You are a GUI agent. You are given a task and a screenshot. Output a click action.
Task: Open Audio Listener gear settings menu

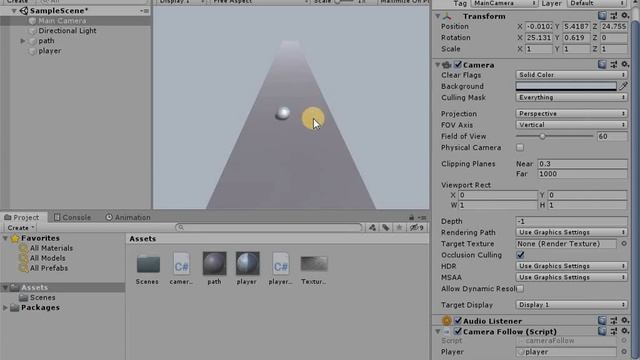click(624, 321)
